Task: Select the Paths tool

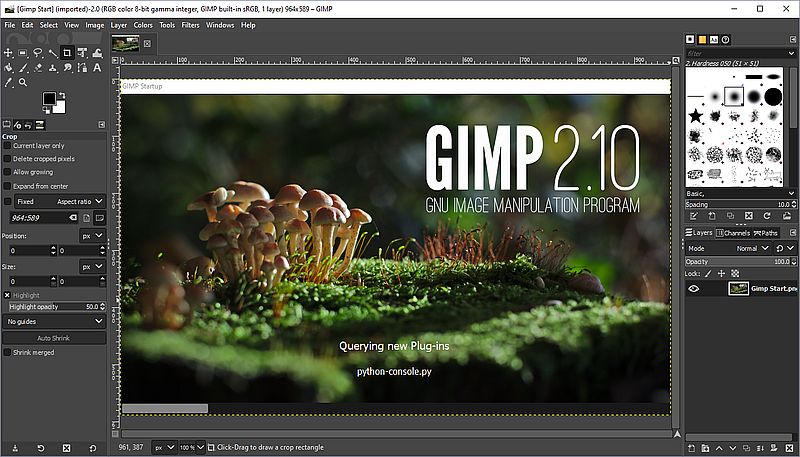Action: click(x=82, y=67)
